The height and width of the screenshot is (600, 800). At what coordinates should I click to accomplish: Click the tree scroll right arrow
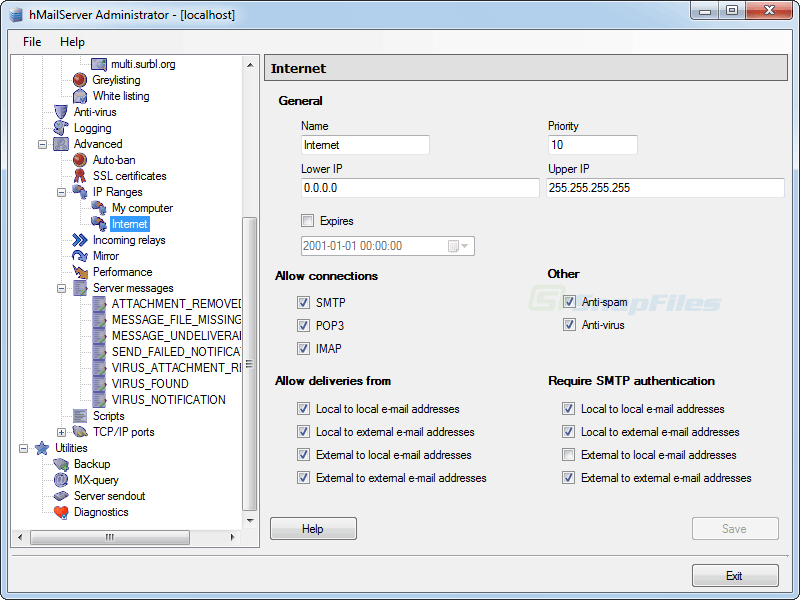pyautogui.click(x=233, y=537)
